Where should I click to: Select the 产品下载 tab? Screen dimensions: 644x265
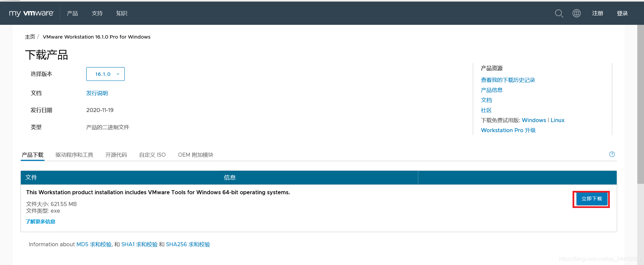(x=33, y=155)
